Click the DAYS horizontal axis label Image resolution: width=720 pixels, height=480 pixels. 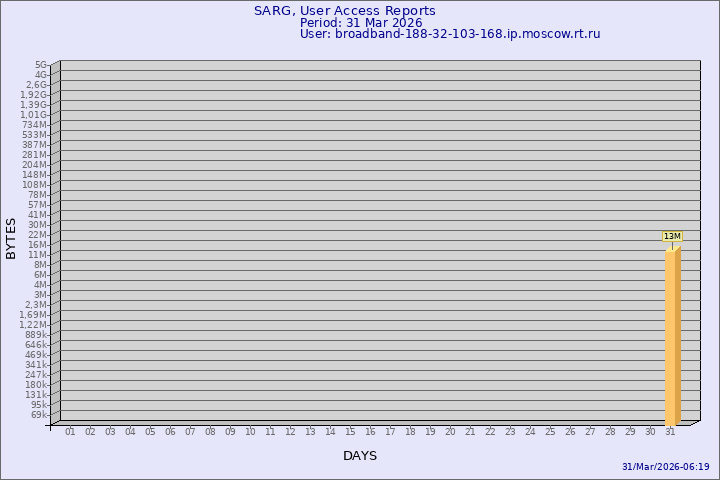click(x=360, y=456)
